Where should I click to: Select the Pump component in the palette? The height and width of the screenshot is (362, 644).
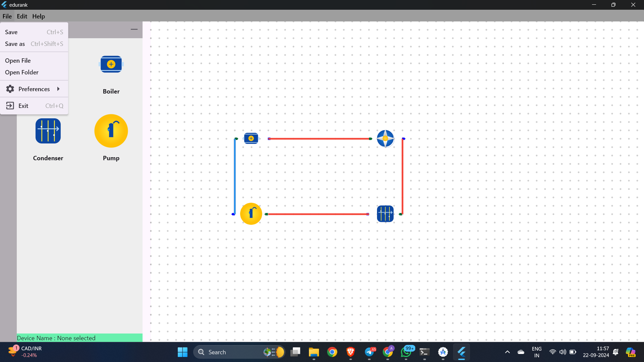tap(111, 131)
